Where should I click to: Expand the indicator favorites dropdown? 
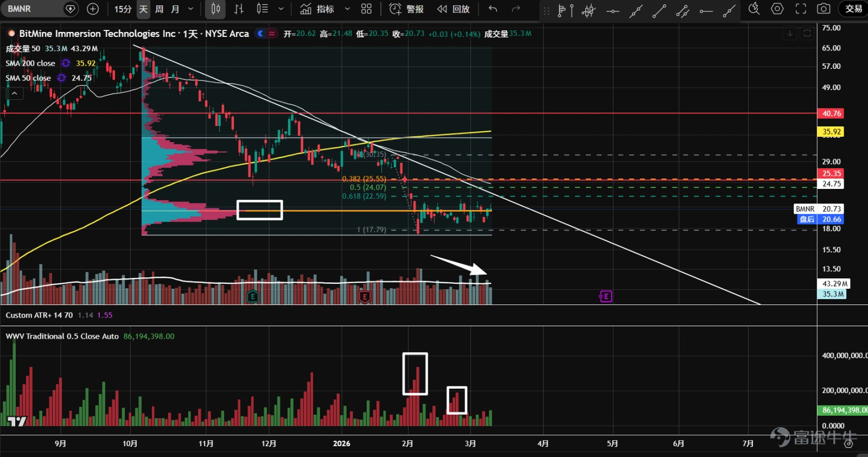[x=347, y=9]
